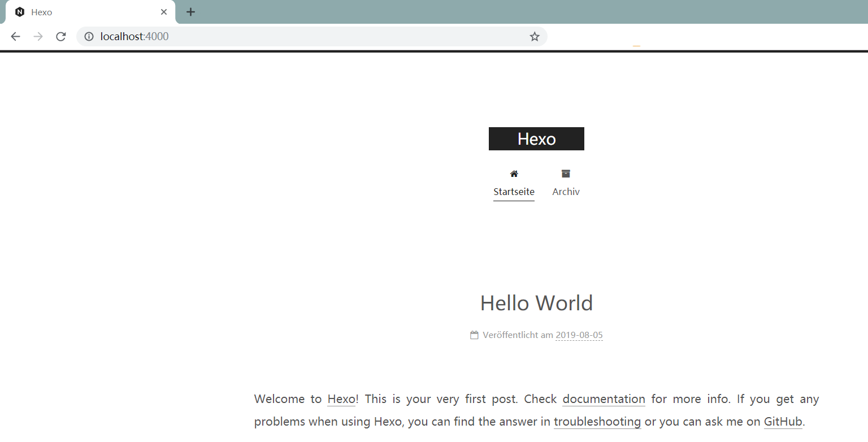
Task: Bookmark this page with the star icon
Action: tap(535, 37)
